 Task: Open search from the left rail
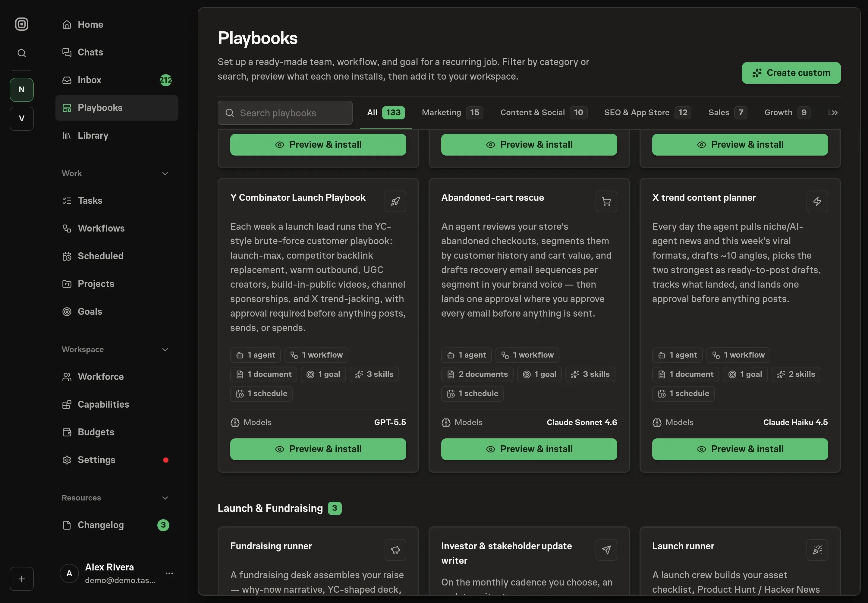point(21,53)
